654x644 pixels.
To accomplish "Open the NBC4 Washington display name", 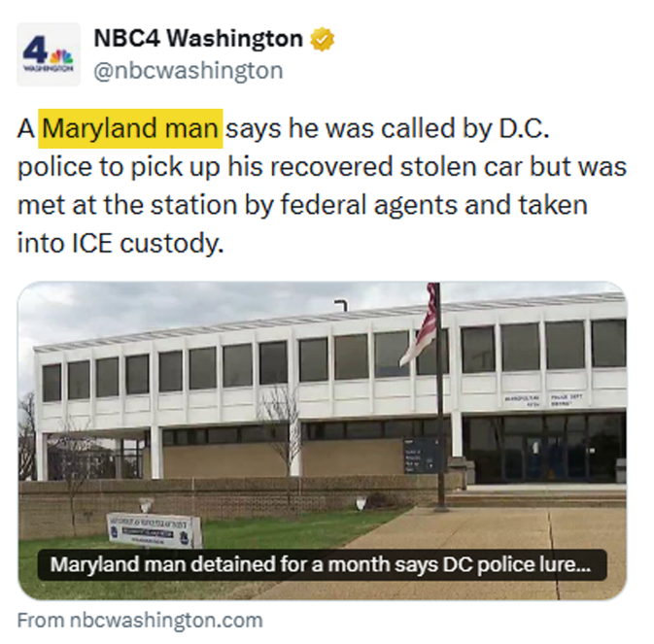I will [197, 39].
